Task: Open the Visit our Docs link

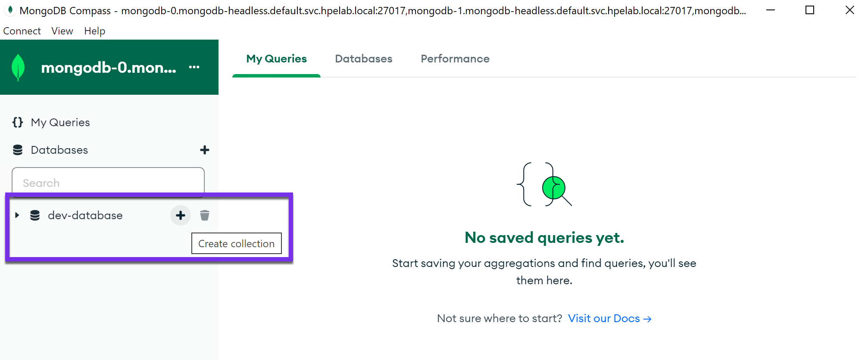Action: (605, 318)
